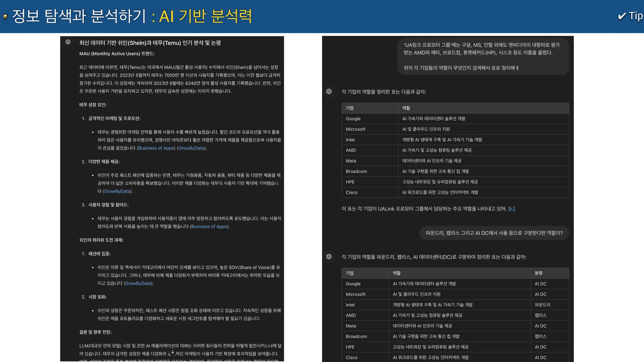
Task: Open the analysis code icon after 'UALink 프로모터 그룹' sentence
Action: click(512, 209)
